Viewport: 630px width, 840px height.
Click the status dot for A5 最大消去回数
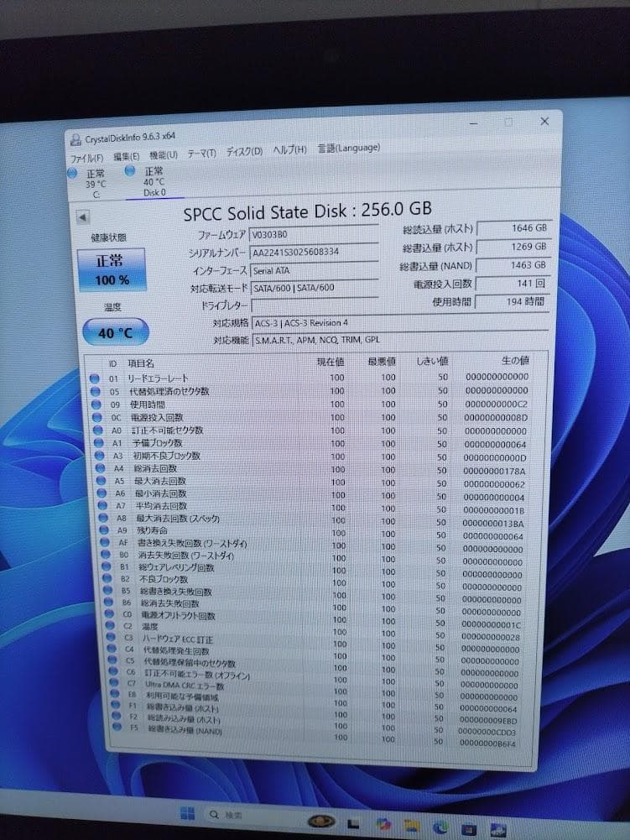click(101, 481)
